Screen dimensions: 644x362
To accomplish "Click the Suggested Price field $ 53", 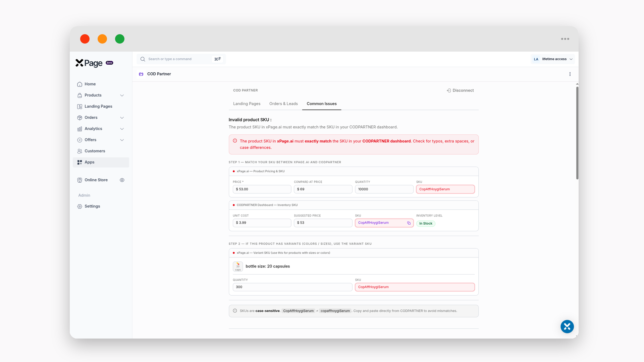I will pyautogui.click(x=323, y=223).
